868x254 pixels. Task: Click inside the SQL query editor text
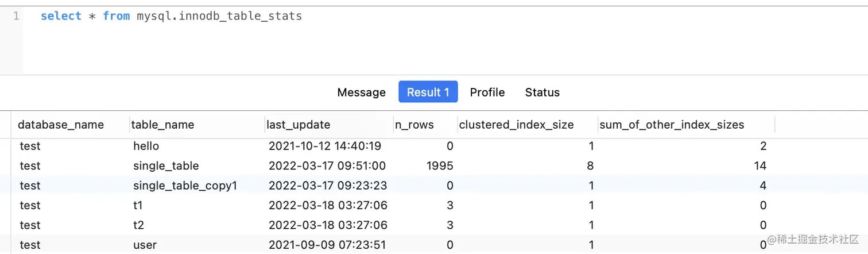coord(171,16)
